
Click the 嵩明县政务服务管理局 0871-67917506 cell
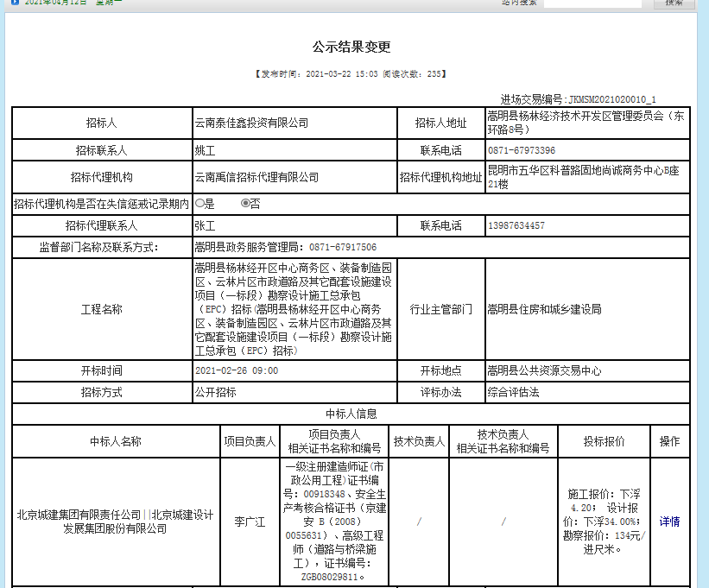[x=441, y=247]
